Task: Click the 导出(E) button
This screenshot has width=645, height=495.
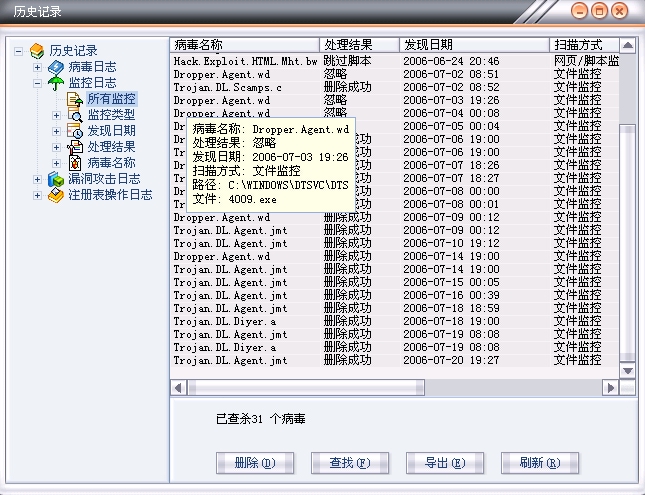Action: 445,463
